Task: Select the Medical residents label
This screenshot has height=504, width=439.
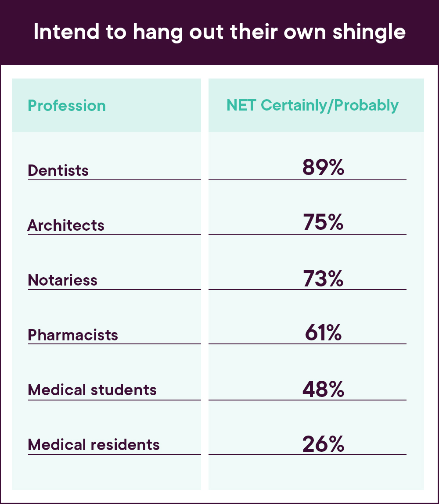Action: tap(94, 444)
